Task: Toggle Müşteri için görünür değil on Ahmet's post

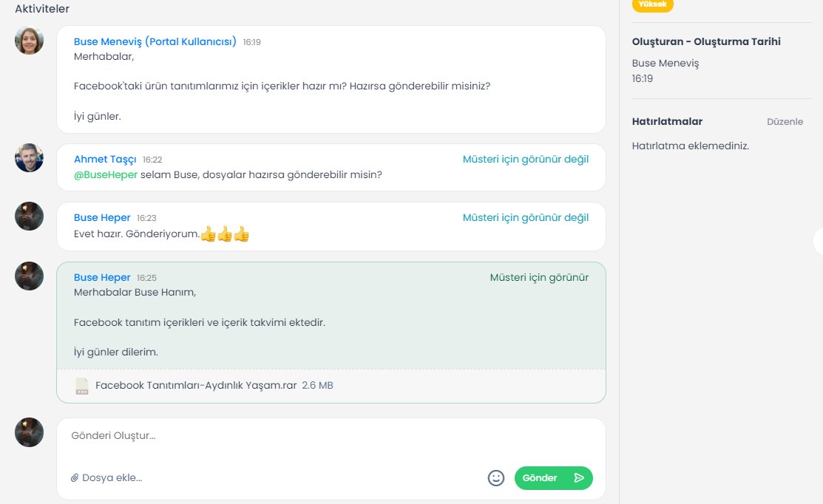Action: click(x=526, y=160)
